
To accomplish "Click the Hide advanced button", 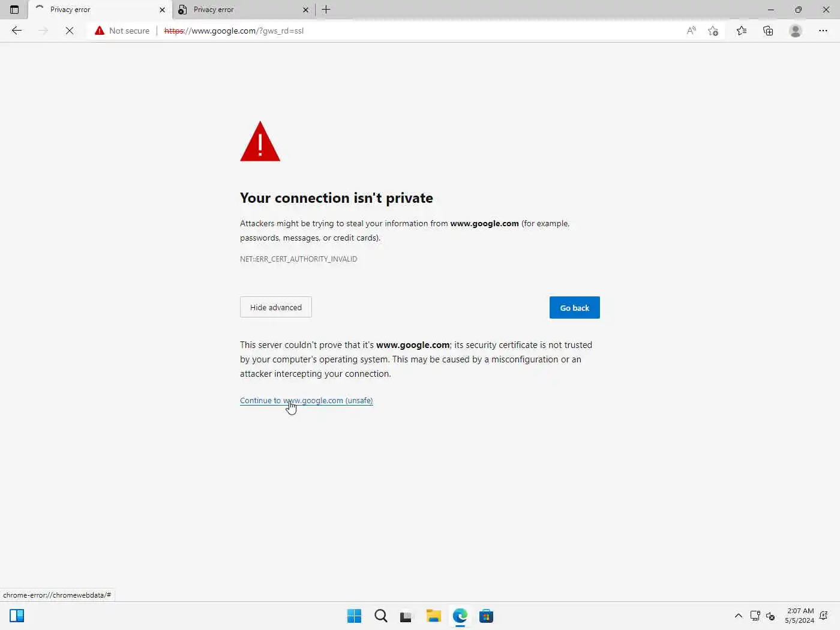I will coord(276,307).
